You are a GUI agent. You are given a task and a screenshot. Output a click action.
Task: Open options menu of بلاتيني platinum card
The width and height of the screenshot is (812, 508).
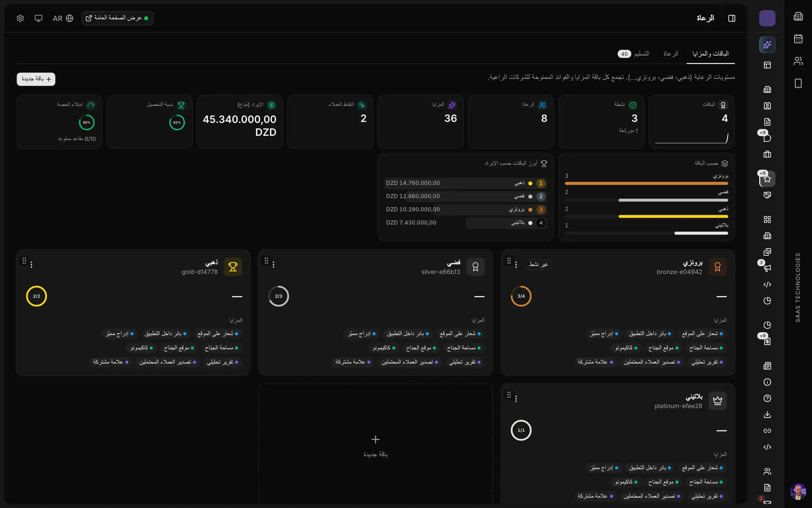point(516,399)
